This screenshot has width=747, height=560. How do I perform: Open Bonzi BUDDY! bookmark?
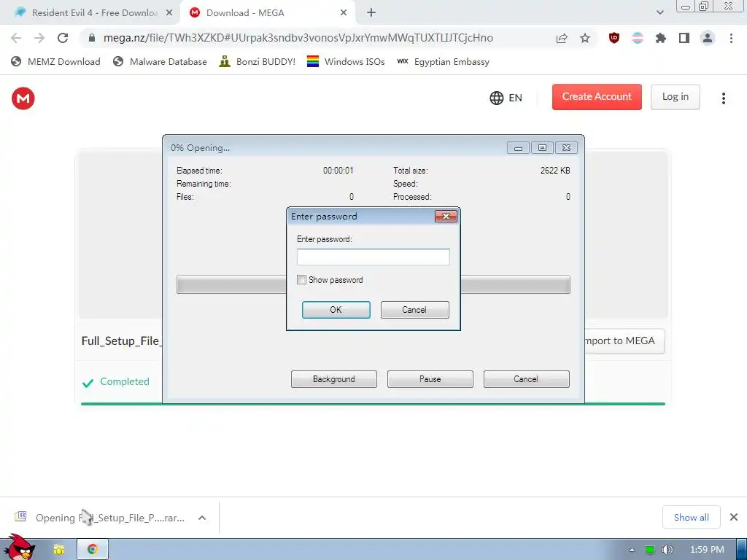click(258, 61)
